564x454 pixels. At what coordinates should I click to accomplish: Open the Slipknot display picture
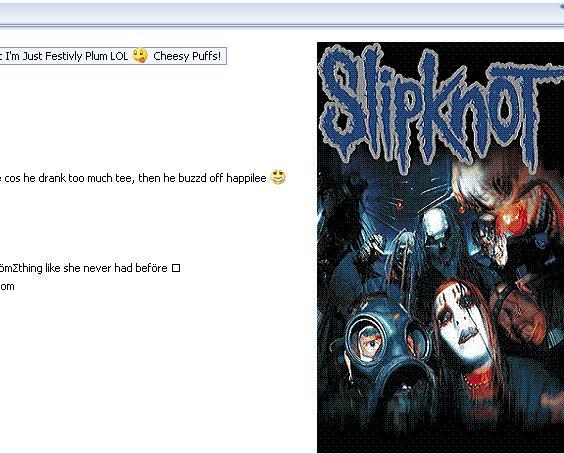click(x=440, y=247)
